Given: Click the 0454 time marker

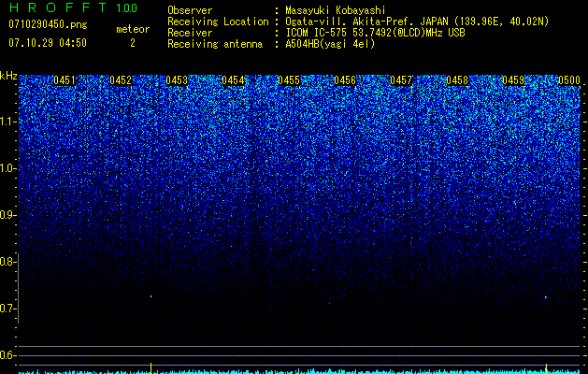Looking at the screenshot, I should (x=233, y=80).
